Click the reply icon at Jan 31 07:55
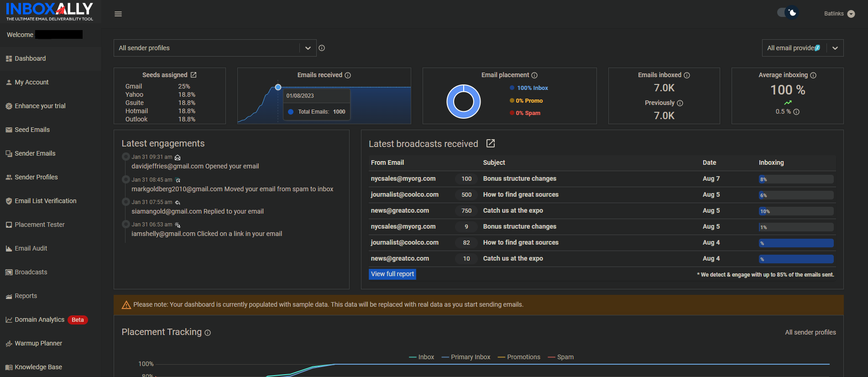 click(178, 203)
